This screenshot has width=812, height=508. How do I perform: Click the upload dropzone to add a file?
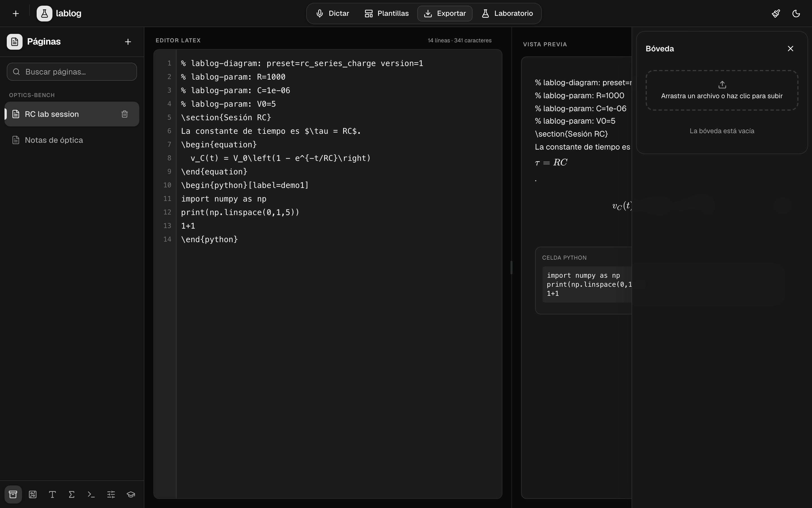point(722,90)
